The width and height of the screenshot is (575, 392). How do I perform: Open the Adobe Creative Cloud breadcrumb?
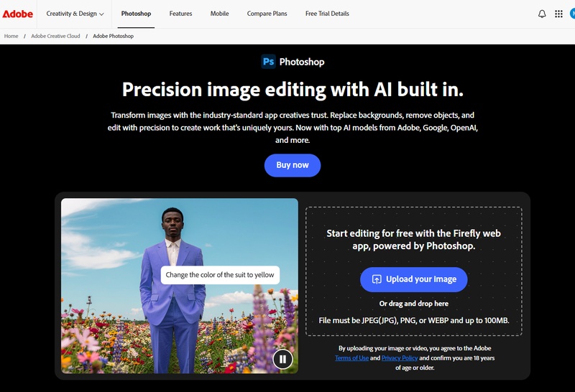pos(55,36)
